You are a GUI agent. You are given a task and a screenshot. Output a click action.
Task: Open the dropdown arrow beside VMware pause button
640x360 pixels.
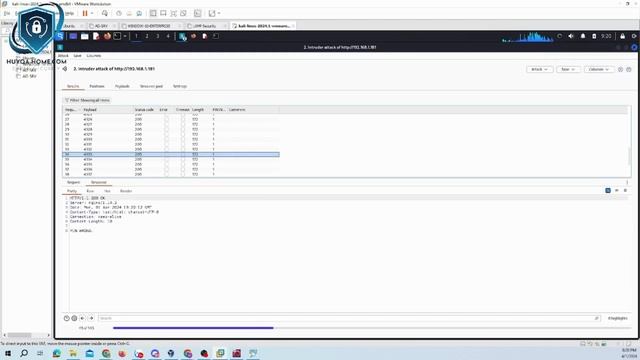tap(92, 13)
